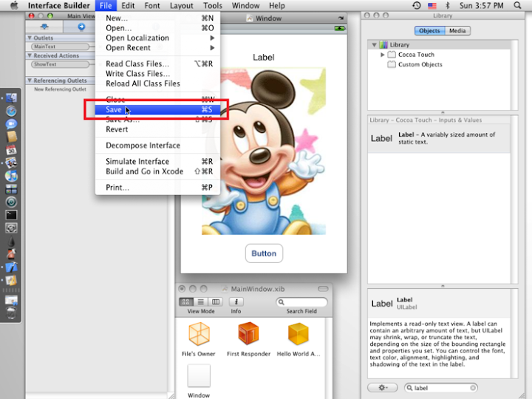Switch MainWindow.xib to icon view mode
This screenshot has width=532, height=399.
[x=186, y=301]
